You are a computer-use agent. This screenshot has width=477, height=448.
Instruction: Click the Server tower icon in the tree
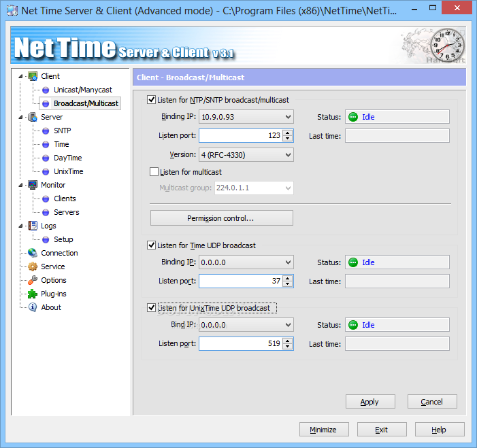pyautogui.click(x=33, y=117)
